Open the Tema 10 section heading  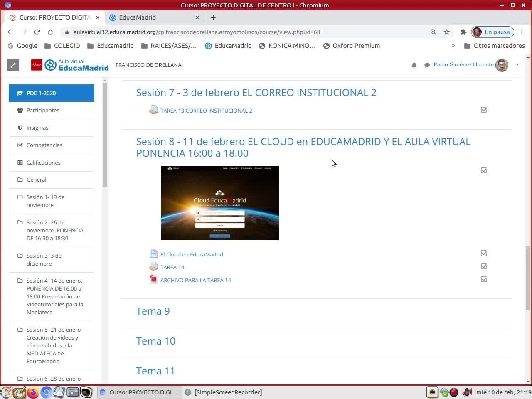156,341
